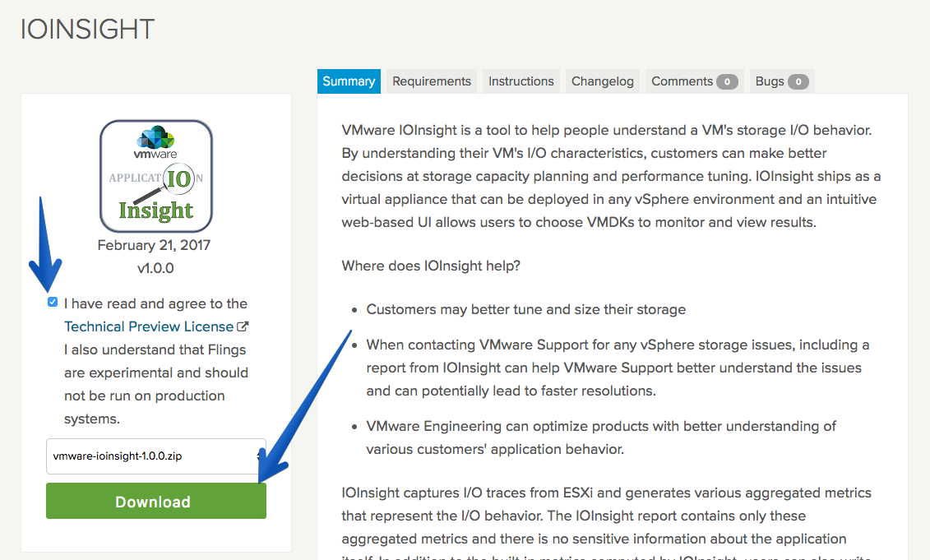Click the Bugs count badge
The height and width of the screenshot is (560, 930).
coord(798,82)
